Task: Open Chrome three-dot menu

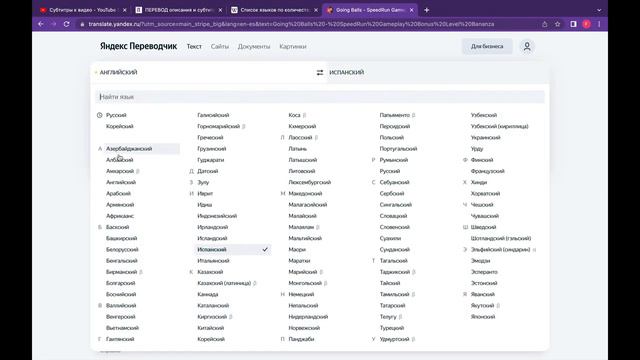Action: click(x=599, y=24)
